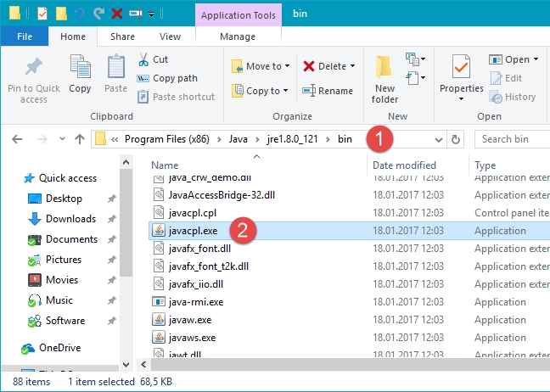Refresh the bin folder view
The height and width of the screenshot is (392, 550).
coord(455,139)
